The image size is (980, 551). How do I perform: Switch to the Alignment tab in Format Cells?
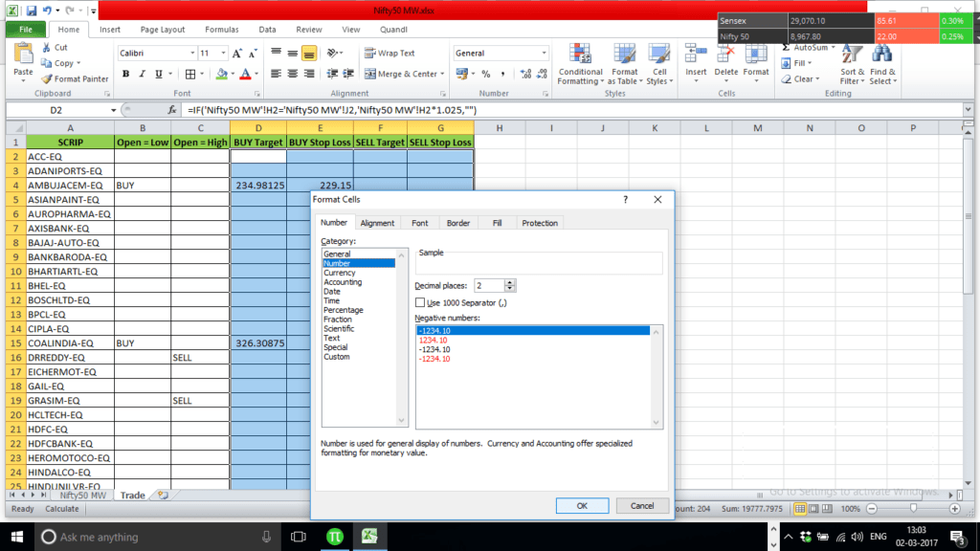coord(377,222)
